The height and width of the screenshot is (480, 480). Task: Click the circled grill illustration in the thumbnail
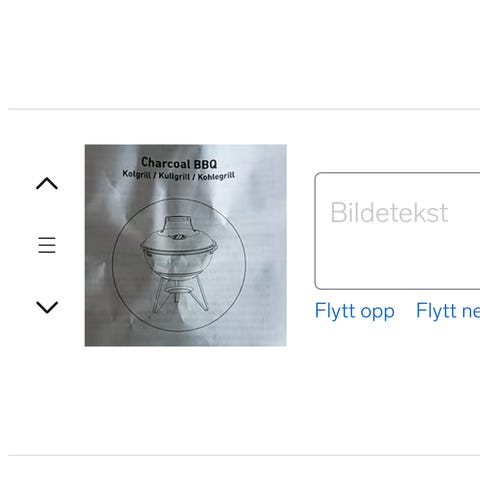pyautogui.click(x=179, y=265)
